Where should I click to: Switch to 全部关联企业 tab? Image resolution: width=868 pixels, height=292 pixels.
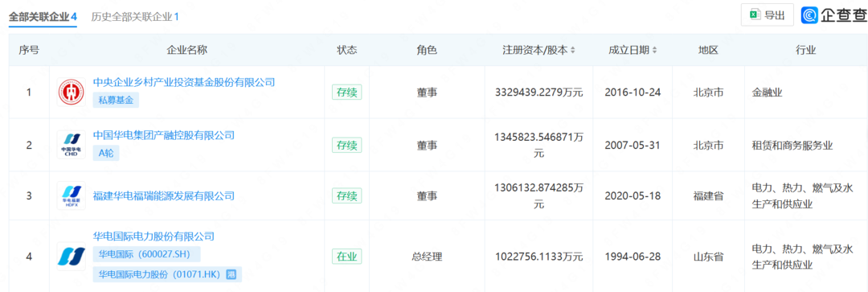(x=42, y=17)
